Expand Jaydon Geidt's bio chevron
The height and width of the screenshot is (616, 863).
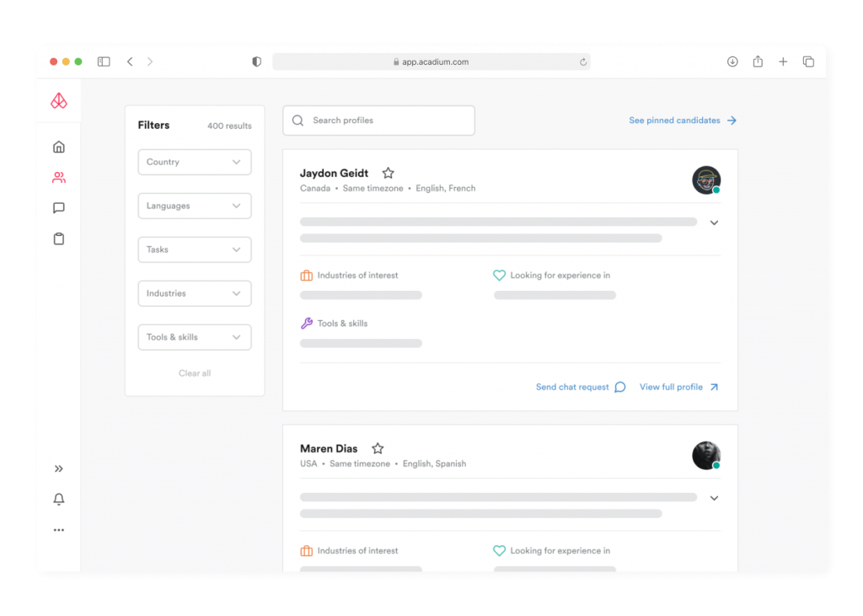714,223
